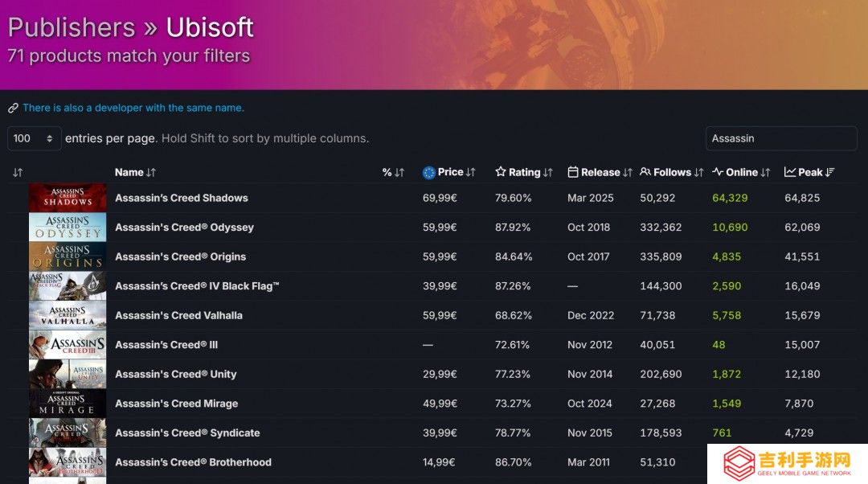
Task: Open the Assassin's Creed® Syndicate title link
Action: (187, 433)
